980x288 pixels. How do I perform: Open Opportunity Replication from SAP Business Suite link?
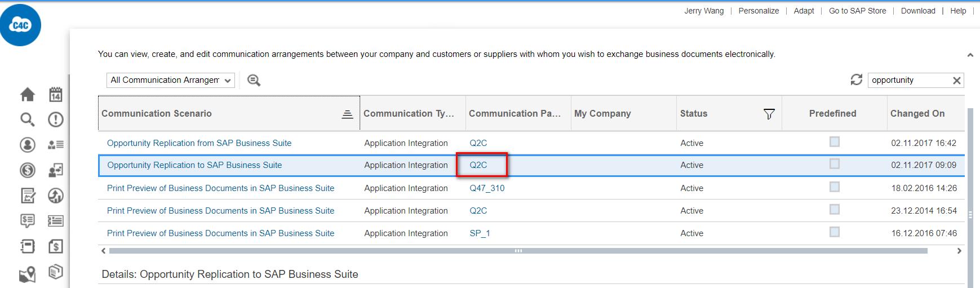(199, 143)
